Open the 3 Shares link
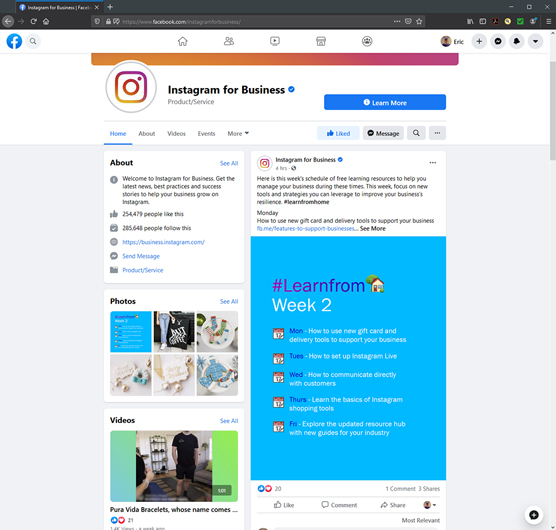Screen dimensions: 556x530 [429, 489]
